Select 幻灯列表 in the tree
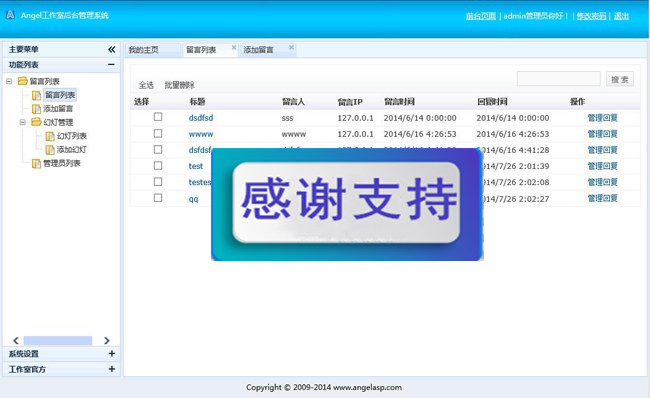Viewport: 650px width, 398px height. tap(72, 136)
